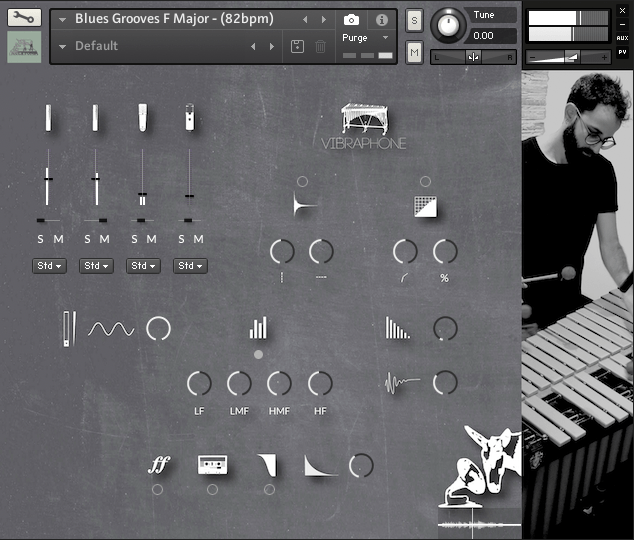Go to previous Default preset arrow
634x540 pixels.
pos(253,46)
